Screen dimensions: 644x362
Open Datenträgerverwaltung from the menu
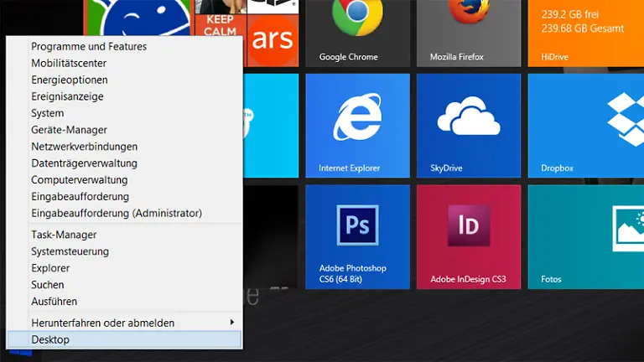point(84,163)
